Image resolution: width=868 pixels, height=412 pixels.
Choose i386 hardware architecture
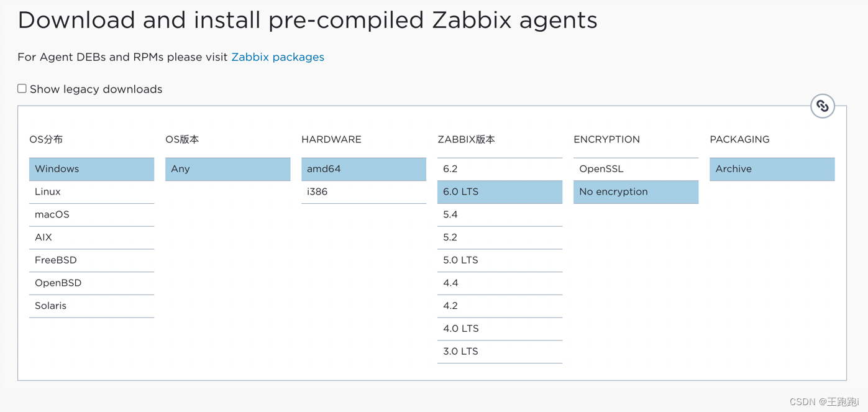point(363,191)
